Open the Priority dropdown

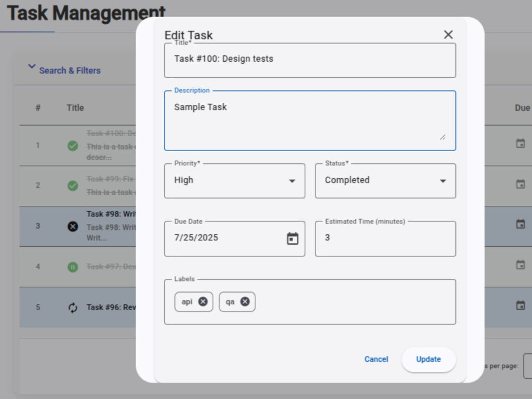coord(235,181)
